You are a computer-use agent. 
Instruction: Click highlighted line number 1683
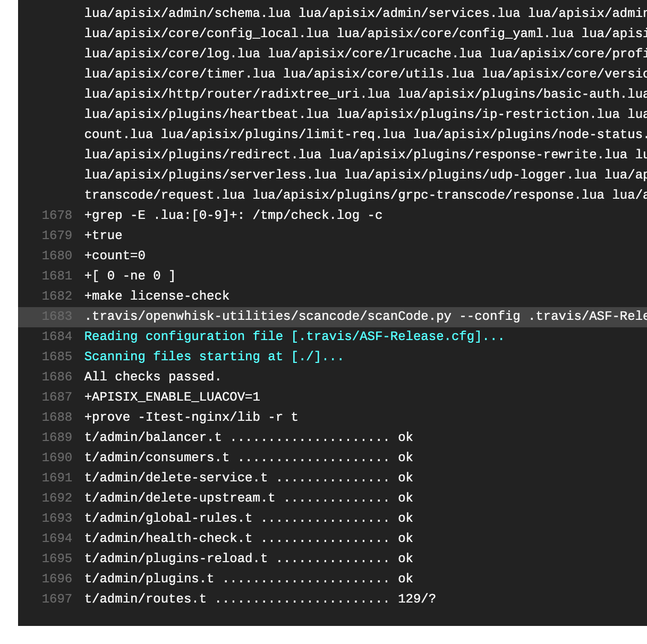click(57, 316)
